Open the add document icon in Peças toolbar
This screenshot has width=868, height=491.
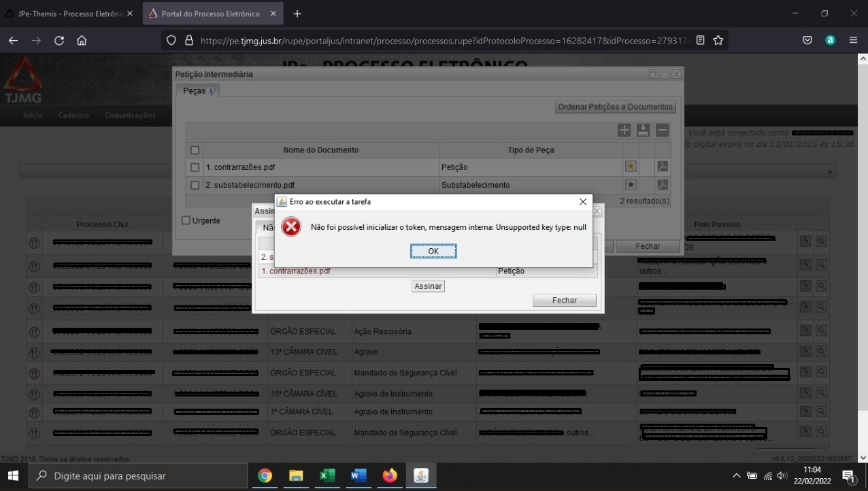(624, 129)
